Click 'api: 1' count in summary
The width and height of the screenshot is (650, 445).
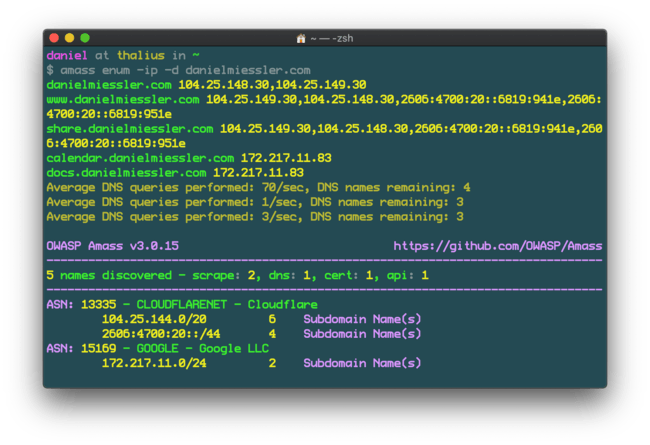(408, 275)
